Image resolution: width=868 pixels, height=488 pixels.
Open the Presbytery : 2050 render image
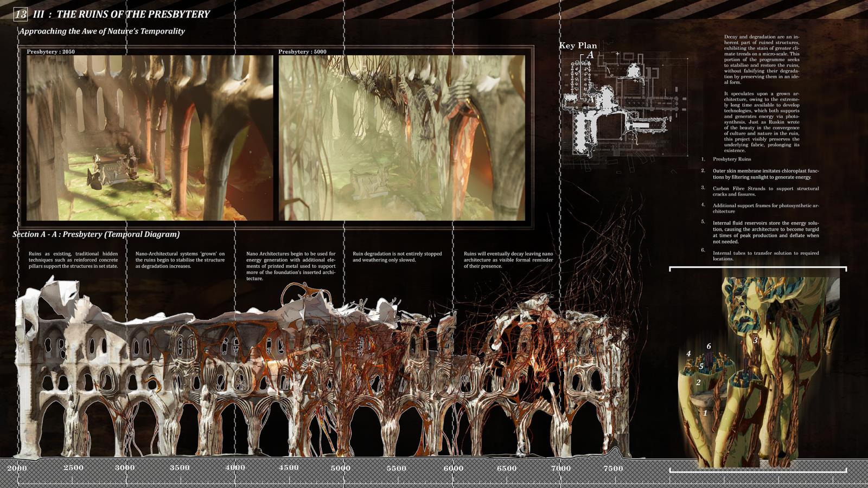[x=150, y=138]
